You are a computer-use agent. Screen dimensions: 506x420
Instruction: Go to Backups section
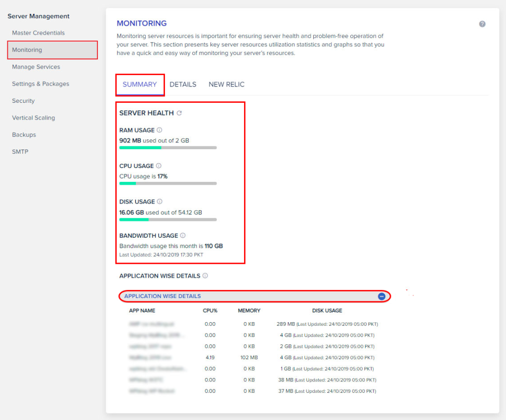24,135
